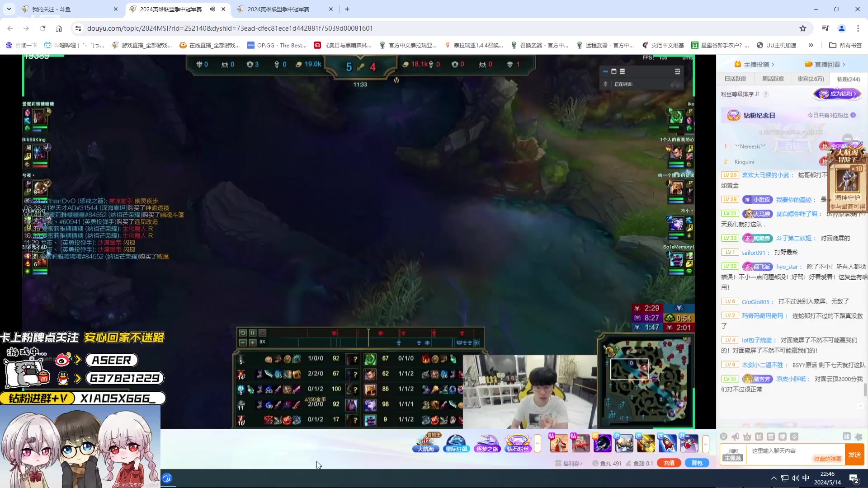The width and height of the screenshot is (868, 488).
Task: Open chat settings gear icon
Action: [859, 436]
